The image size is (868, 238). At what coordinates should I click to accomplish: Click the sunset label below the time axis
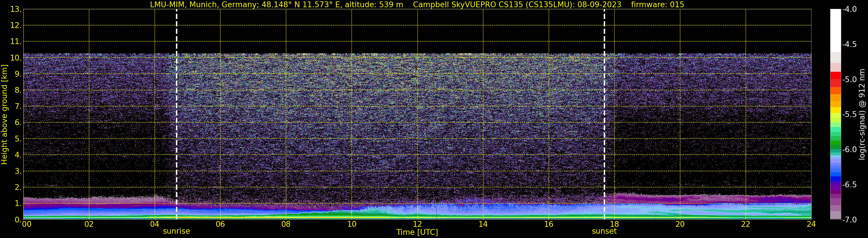coord(604,231)
